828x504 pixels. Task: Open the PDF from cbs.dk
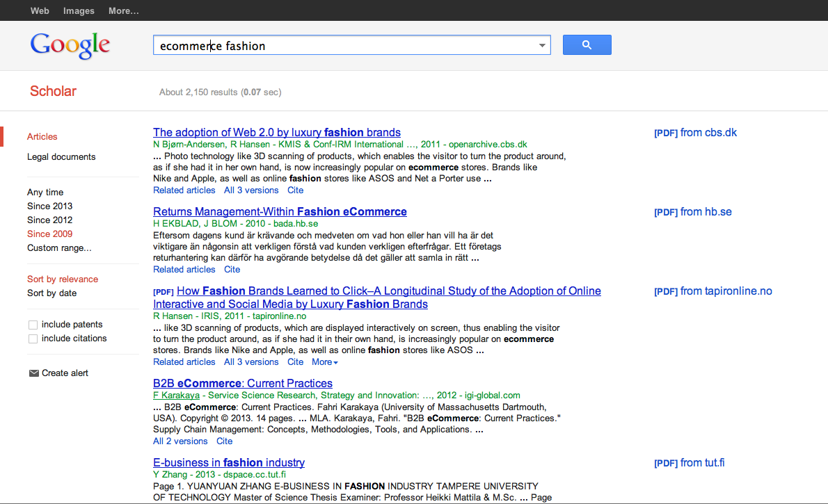[696, 133]
